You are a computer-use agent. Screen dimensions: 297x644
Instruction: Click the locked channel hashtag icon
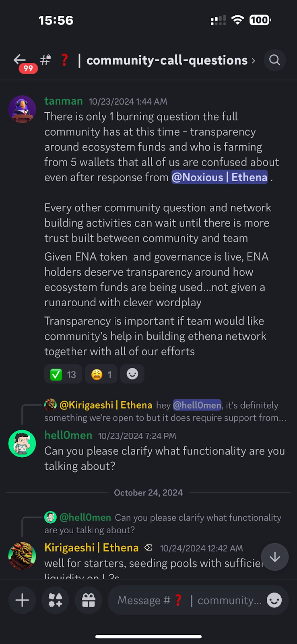pyautogui.click(x=45, y=60)
